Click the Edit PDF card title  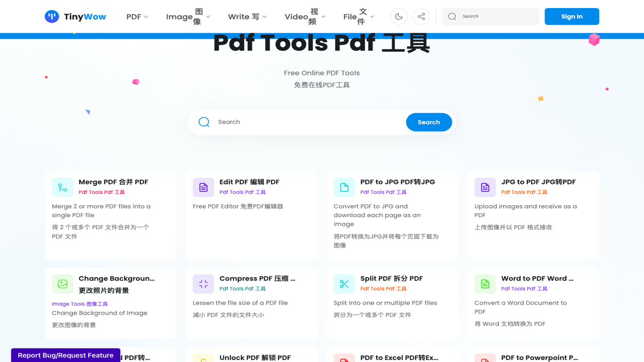click(x=249, y=182)
